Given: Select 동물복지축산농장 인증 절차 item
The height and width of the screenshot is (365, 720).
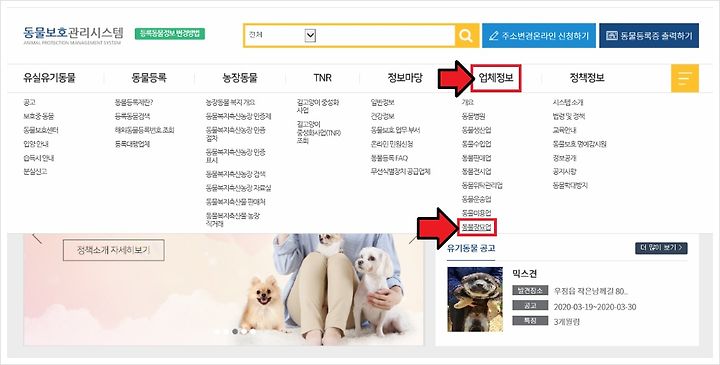Looking at the screenshot, I should pos(236,134).
